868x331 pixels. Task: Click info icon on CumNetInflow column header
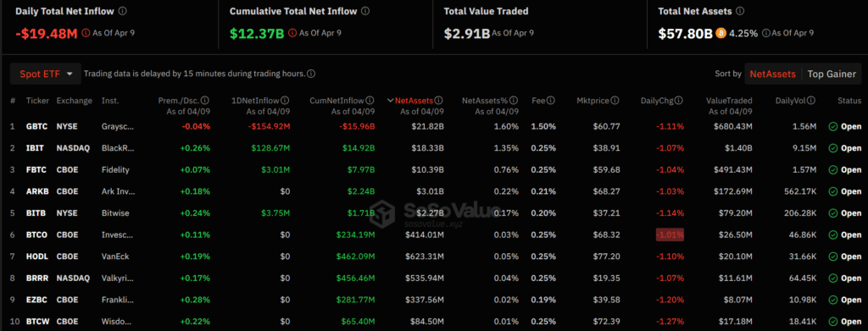[x=370, y=101]
